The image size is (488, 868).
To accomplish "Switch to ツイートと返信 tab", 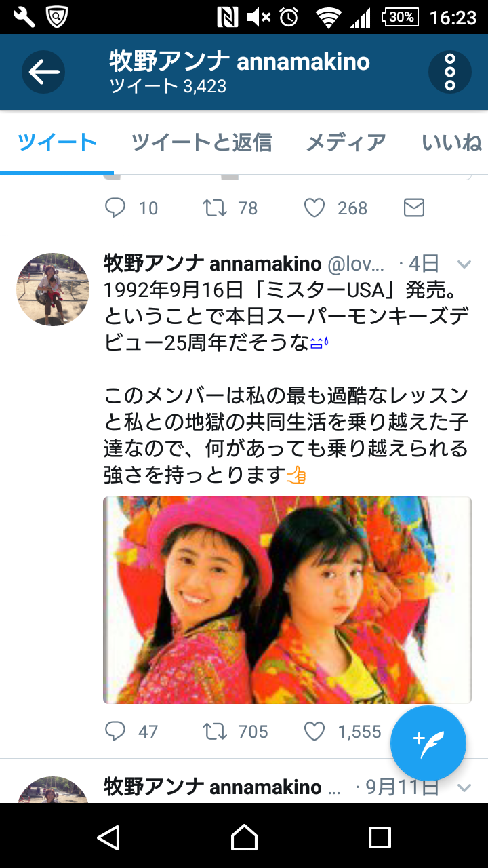I will coord(201,142).
